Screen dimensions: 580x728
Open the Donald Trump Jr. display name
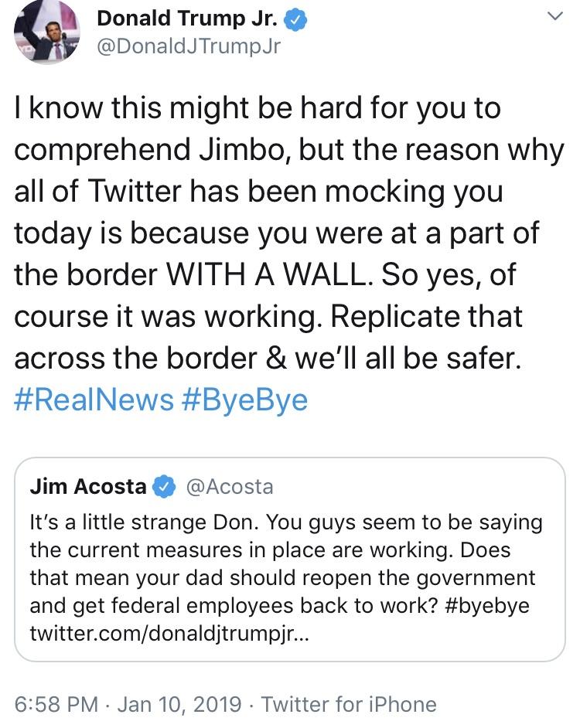pos(187,19)
